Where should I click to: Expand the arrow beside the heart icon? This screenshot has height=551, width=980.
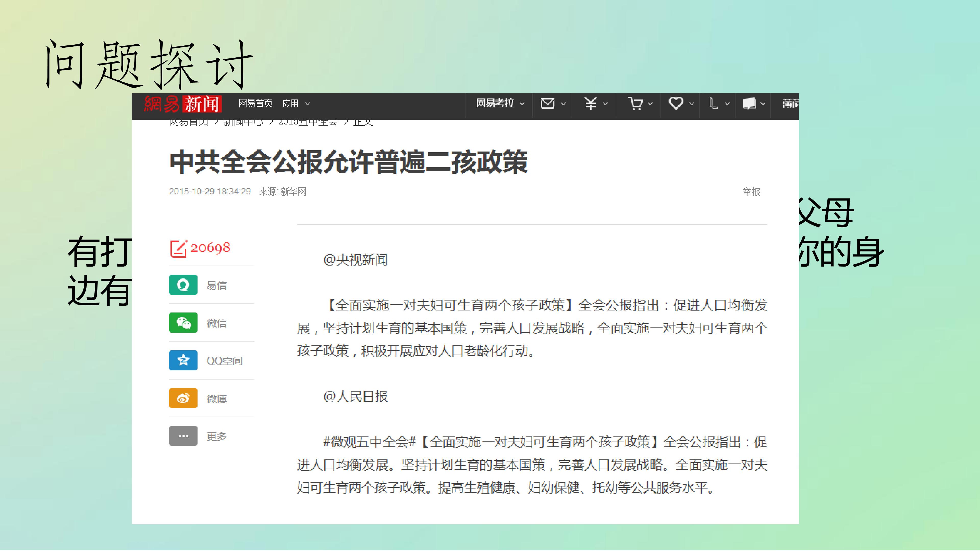692,104
